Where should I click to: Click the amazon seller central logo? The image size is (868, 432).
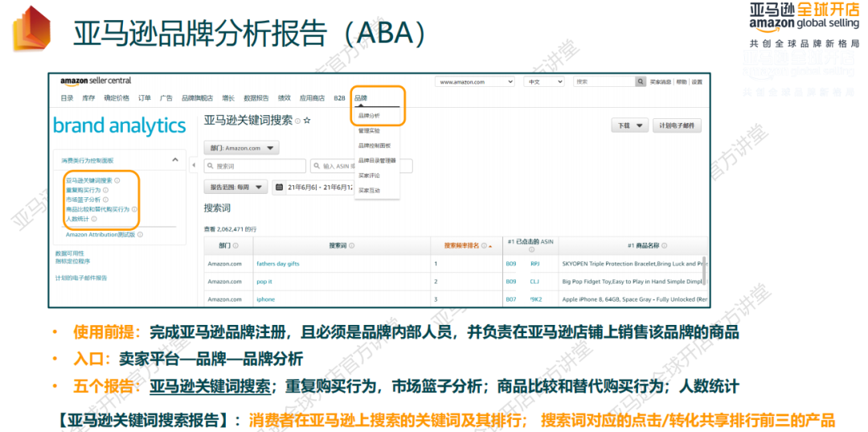tap(96, 81)
